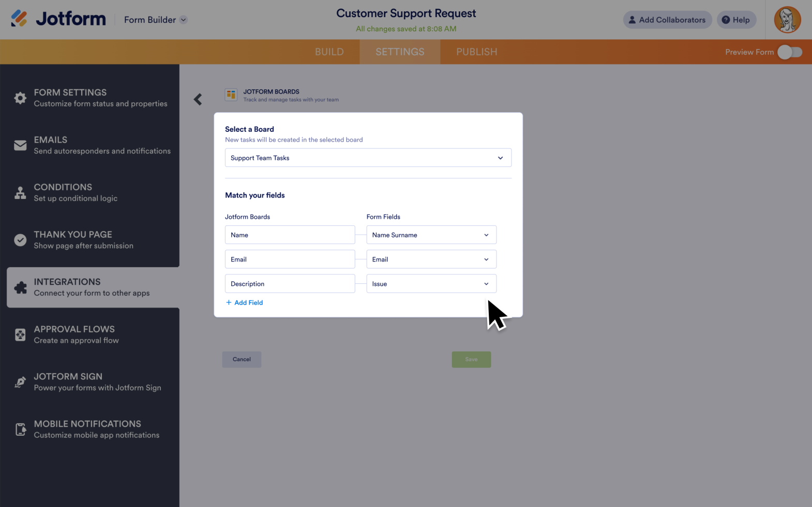Click the Add Collaborators button
This screenshot has height=507, width=812.
(667, 20)
